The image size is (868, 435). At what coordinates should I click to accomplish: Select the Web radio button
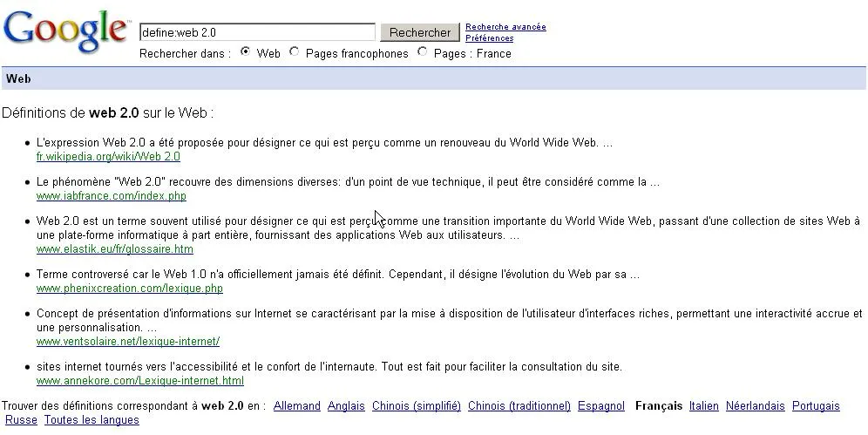pyautogui.click(x=245, y=51)
